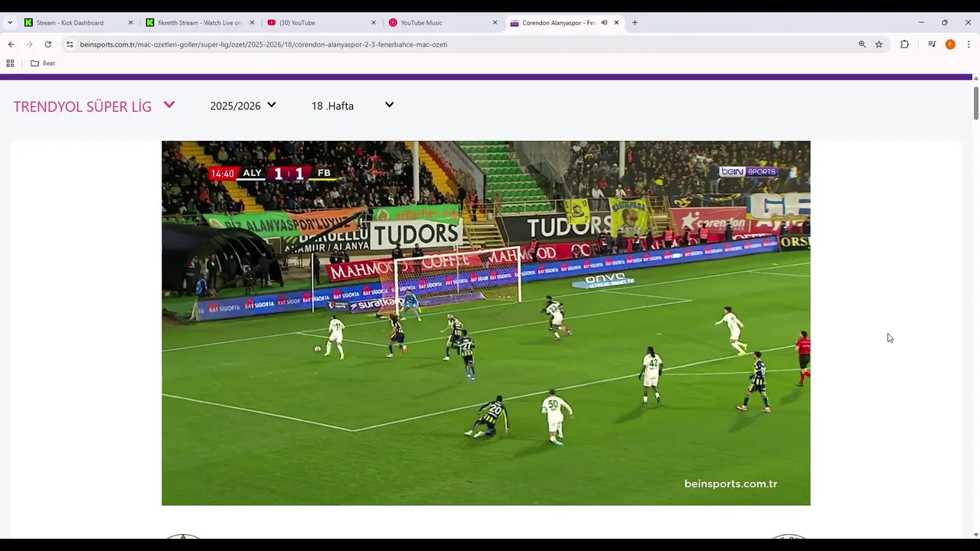Image resolution: width=980 pixels, height=551 pixels.
Task: Close the fikretth Stream tab
Action: tap(252, 23)
